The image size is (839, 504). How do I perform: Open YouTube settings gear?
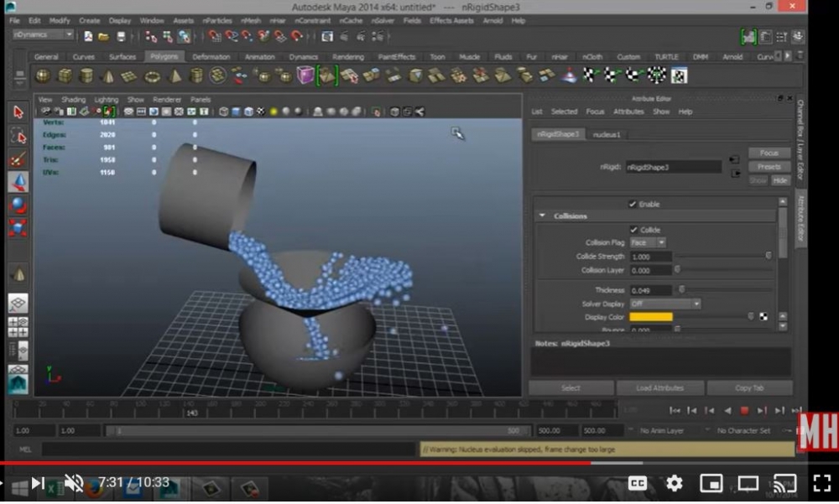tap(675, 484)
